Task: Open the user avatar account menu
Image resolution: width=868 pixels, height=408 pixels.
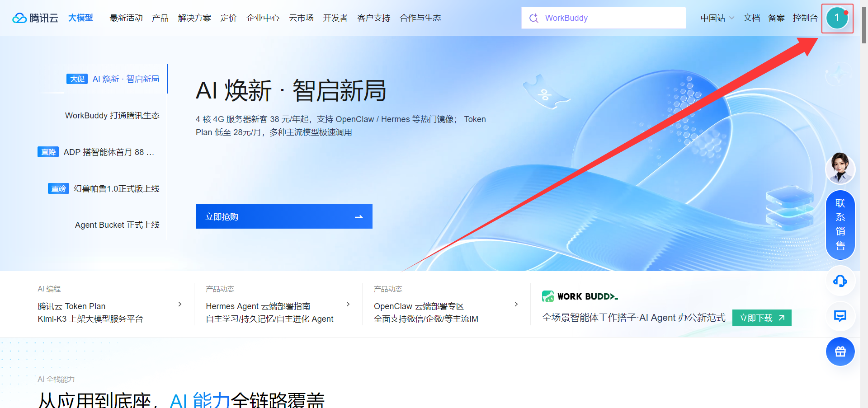Action: pyautogui.click(x=837, y=18)
